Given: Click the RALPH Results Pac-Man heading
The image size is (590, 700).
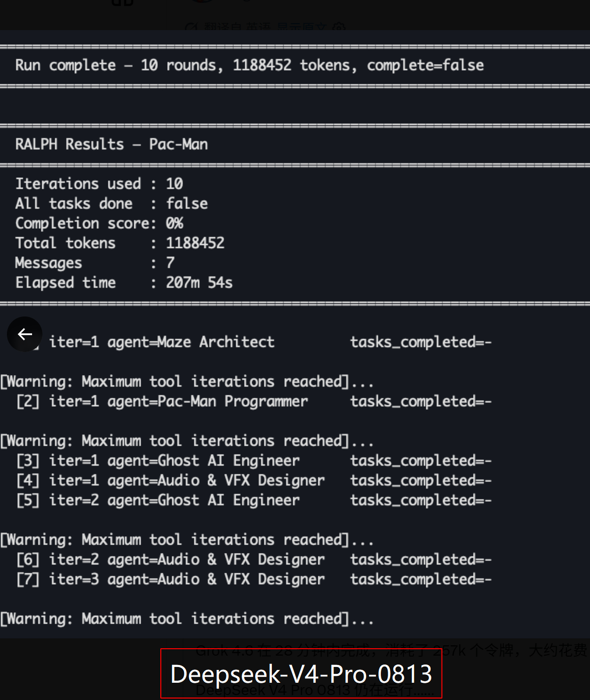Looking at the screenshot, I should pyautogui.click(x=111, y=144).
